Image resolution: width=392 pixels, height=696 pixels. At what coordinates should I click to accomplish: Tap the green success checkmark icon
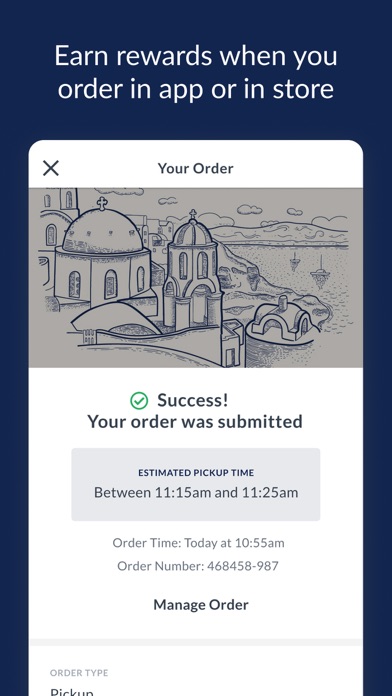(x=139, y=401)
